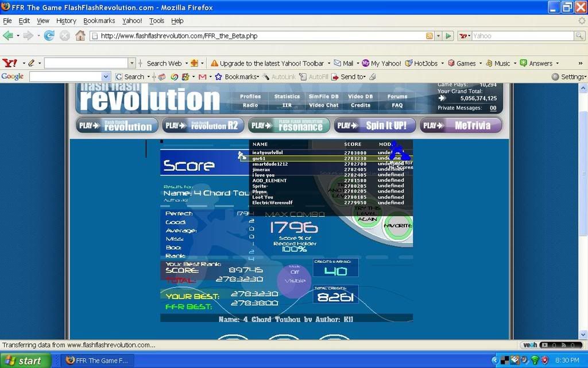Click the Yahoo! logo in the toolbar
This screenshot has width=588, height=368.
[x=10, y=63]
